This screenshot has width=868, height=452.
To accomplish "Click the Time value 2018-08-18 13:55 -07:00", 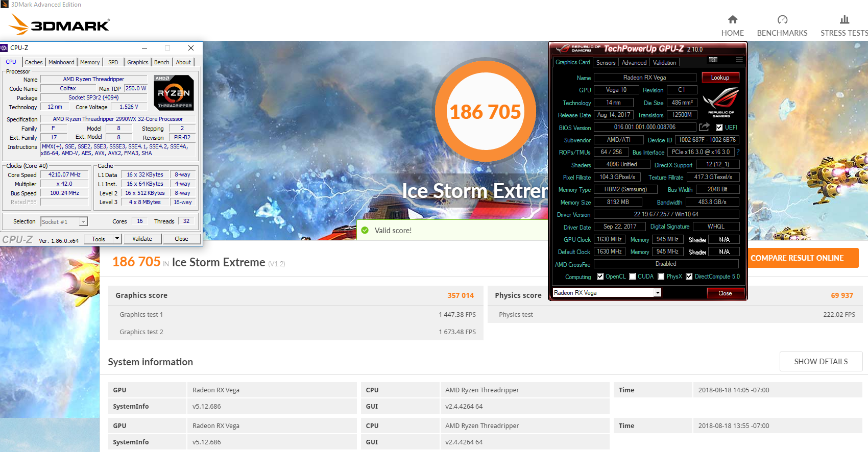I will click(734, 426).
